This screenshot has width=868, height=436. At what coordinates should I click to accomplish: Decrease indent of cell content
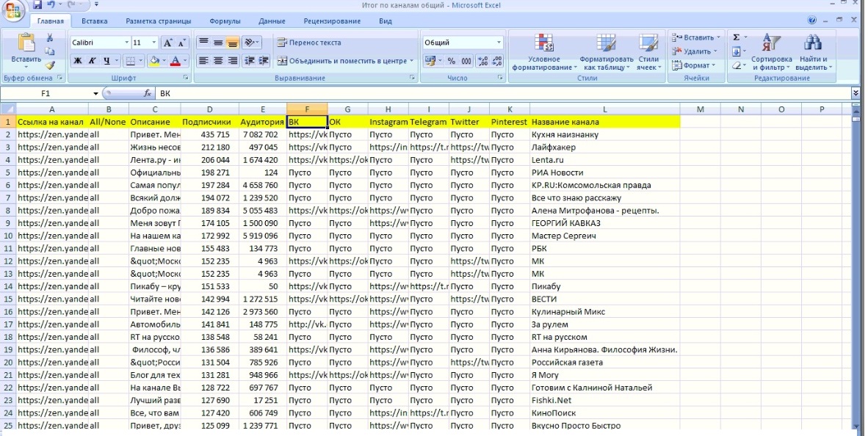250,61
